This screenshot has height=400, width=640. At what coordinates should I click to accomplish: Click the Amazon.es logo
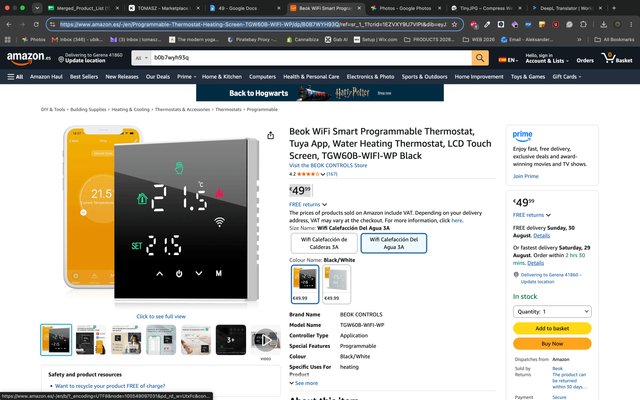tap(29, 58)
